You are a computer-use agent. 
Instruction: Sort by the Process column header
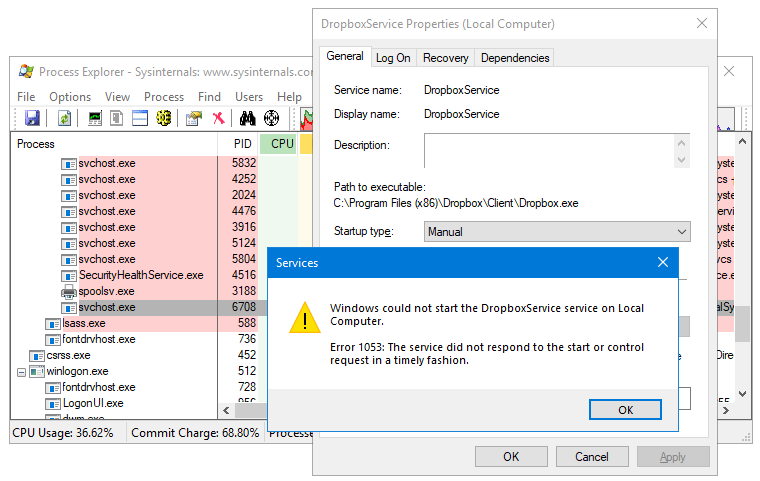click(x=114, y=144)
